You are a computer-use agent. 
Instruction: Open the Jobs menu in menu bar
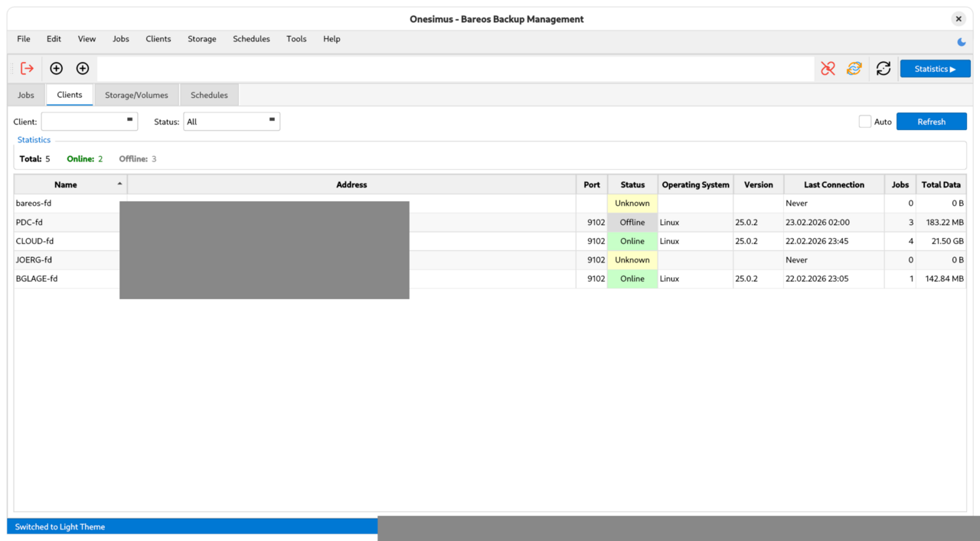[121, 39]
